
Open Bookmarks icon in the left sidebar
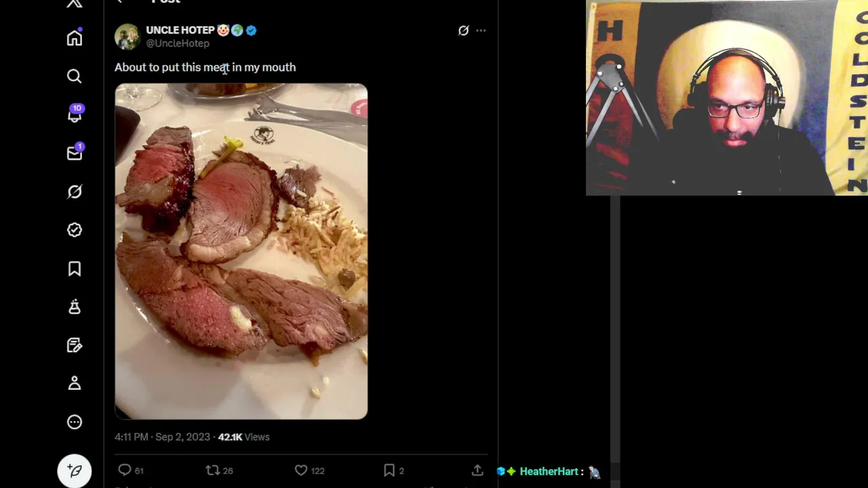[75, 269]
